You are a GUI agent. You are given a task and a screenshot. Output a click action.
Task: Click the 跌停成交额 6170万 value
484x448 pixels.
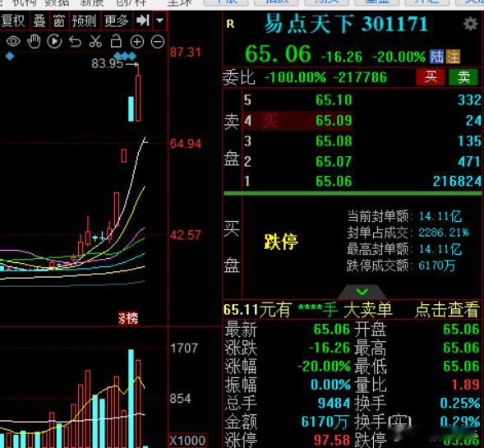click(437, 266)
